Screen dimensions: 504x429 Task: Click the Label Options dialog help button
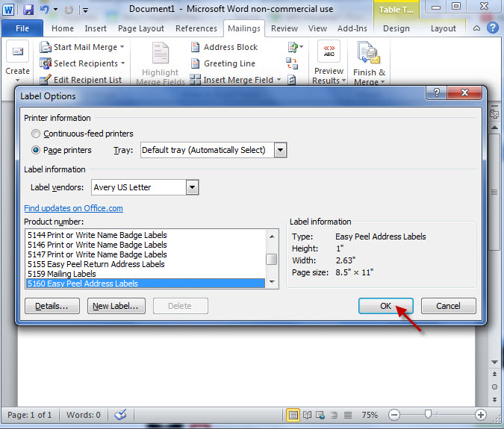pyautogui.click(x=437, y=93)
